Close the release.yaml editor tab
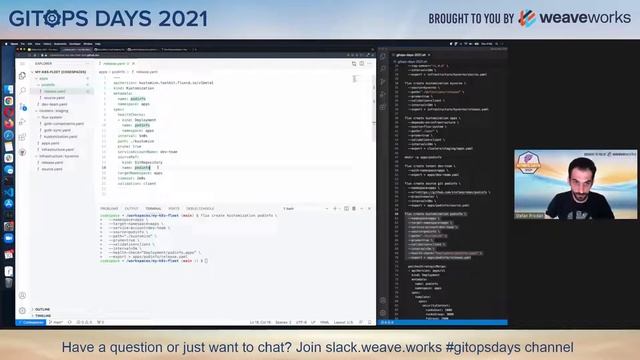This screenshot has width=640, height=360. point(133,64)
